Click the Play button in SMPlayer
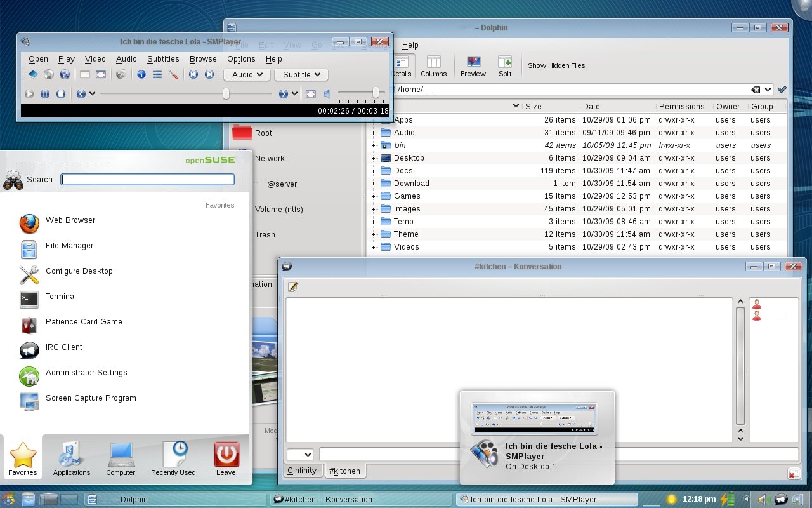 (x=29, y=94)
